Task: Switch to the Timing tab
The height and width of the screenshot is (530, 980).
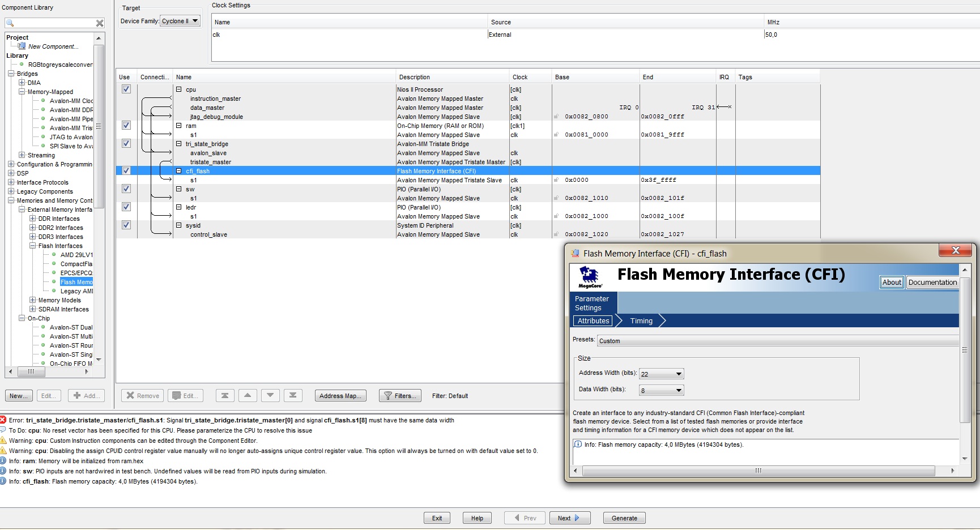Action: 641,320
